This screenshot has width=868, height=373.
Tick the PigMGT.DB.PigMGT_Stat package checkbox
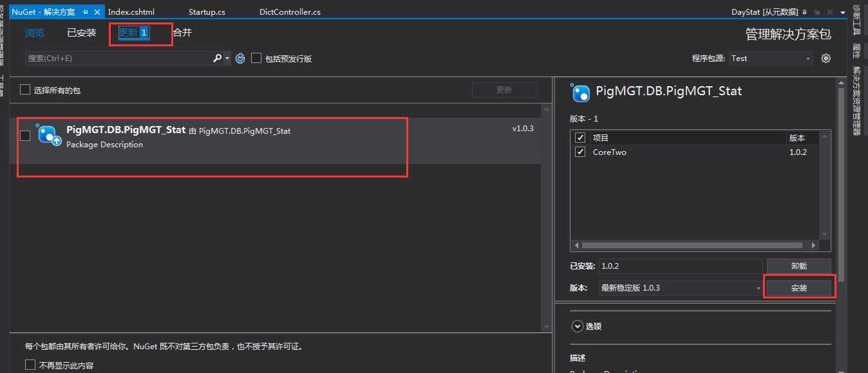click(25, 136)
